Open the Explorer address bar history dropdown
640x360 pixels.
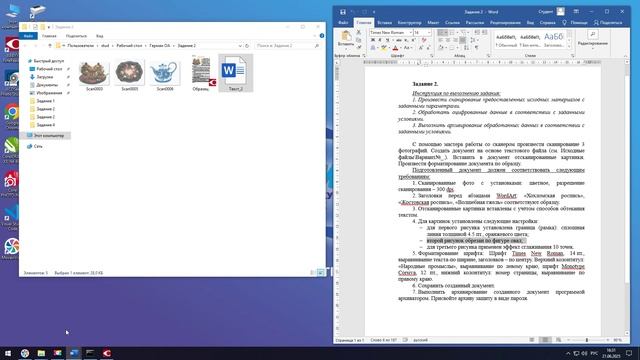240,46
